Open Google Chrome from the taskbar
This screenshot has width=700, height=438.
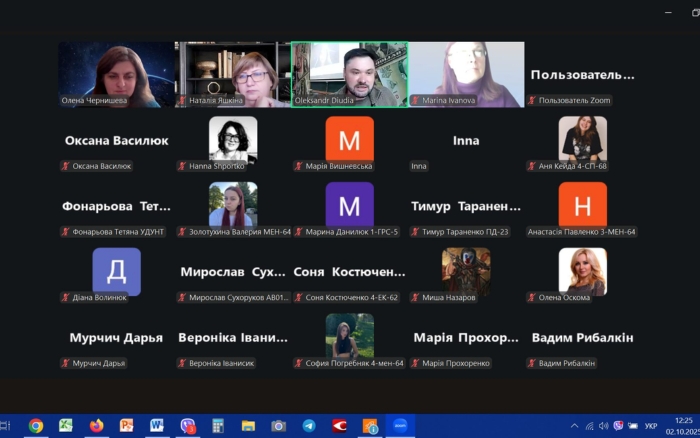pyautogui.click(x=36, y=426)
